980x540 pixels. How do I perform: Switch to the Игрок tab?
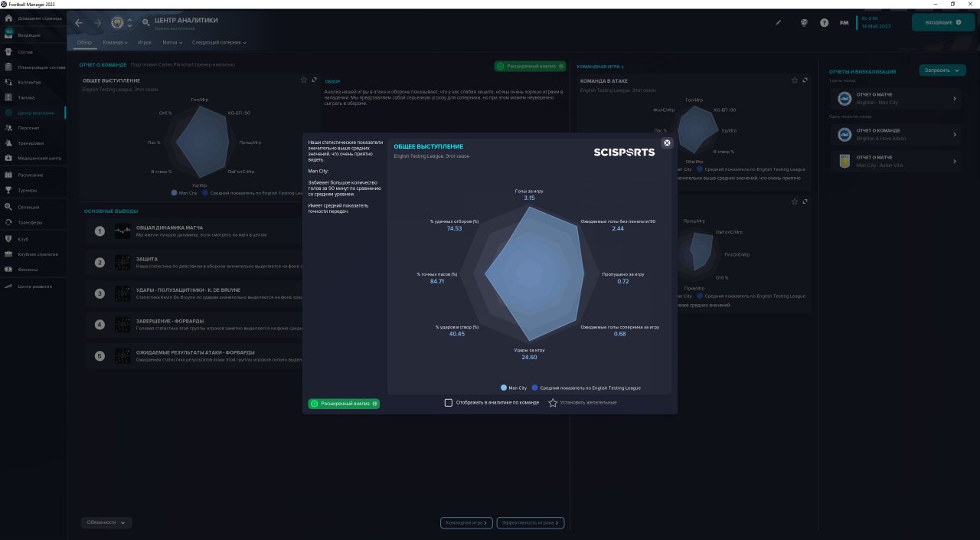(x=145, y=42)
